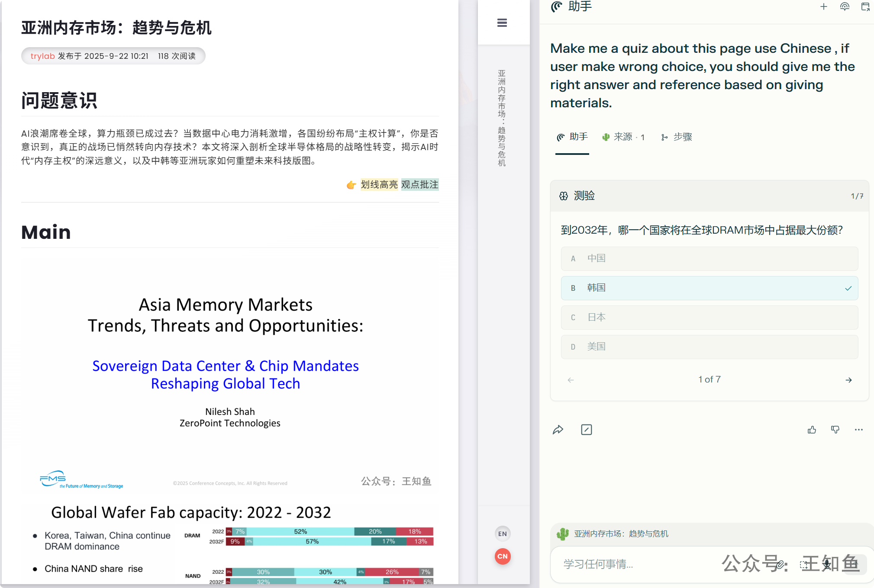Switch page language to EN
This screenshot has height=588, width=874.
502,533
